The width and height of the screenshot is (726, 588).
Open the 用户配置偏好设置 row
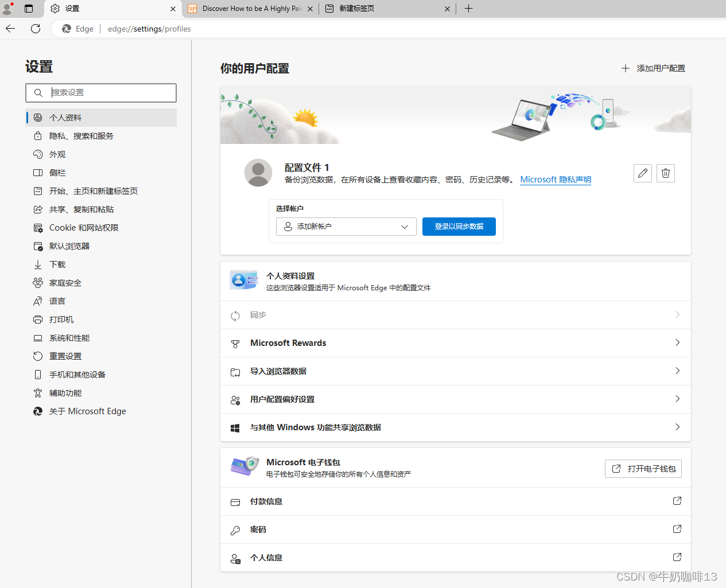pos(456,399)
